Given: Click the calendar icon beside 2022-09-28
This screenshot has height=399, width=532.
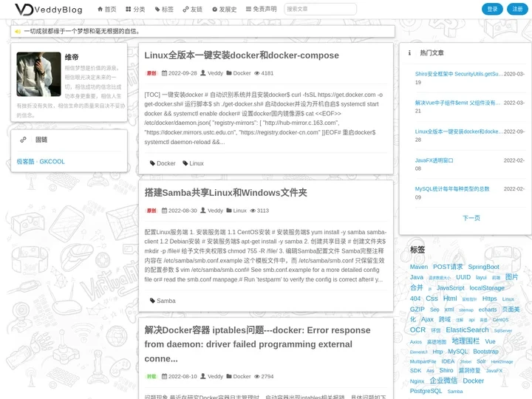Looking at the screenshot, I should click(164, 73).
